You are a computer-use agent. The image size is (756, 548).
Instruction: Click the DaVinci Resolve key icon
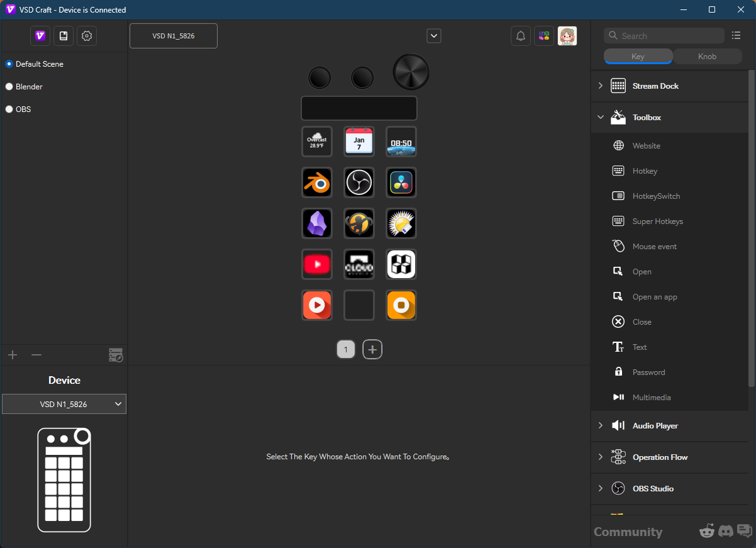[x=401, y=182]
